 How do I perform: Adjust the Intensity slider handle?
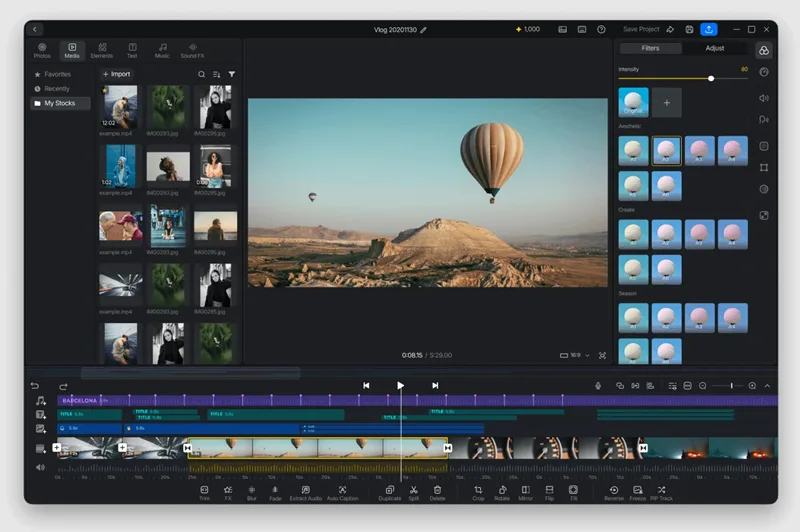point(711,79)
